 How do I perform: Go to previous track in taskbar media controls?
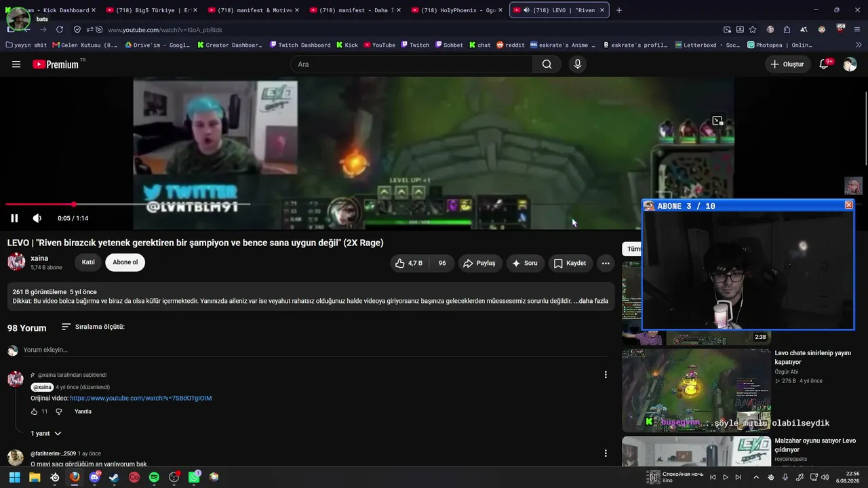(x=713, y=477)
